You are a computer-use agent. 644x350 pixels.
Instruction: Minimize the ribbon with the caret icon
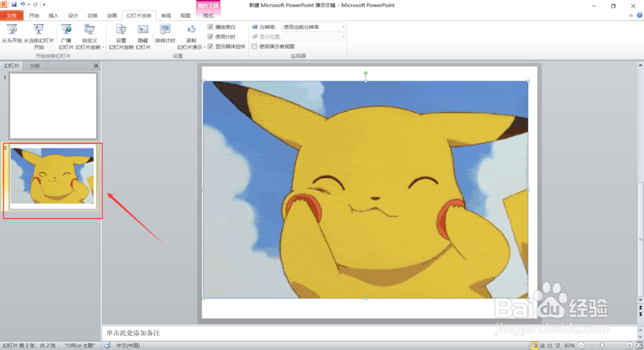(x=631, y=15)
